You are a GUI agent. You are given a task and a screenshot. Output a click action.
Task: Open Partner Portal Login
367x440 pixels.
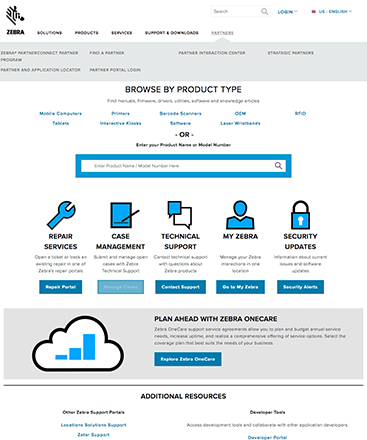(x=115, y=70)
